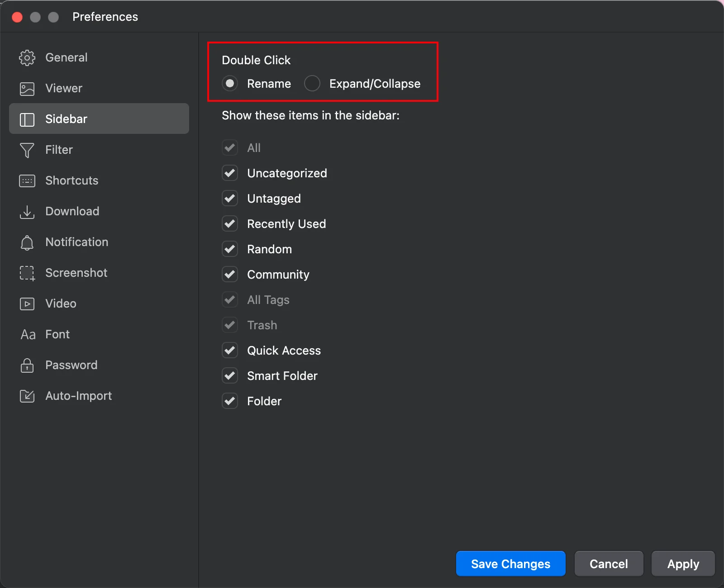724x588 pixels.
Task: Click the General gear icon
Action: coord(27,57)
